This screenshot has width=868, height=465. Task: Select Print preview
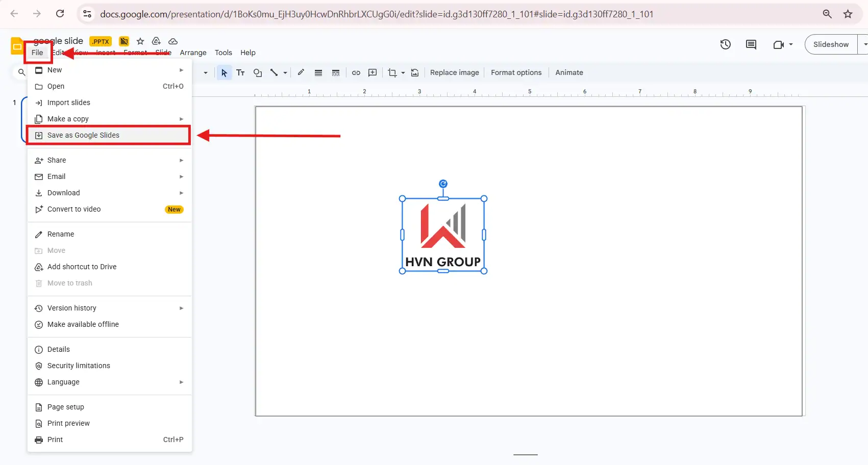coord(109,423)
